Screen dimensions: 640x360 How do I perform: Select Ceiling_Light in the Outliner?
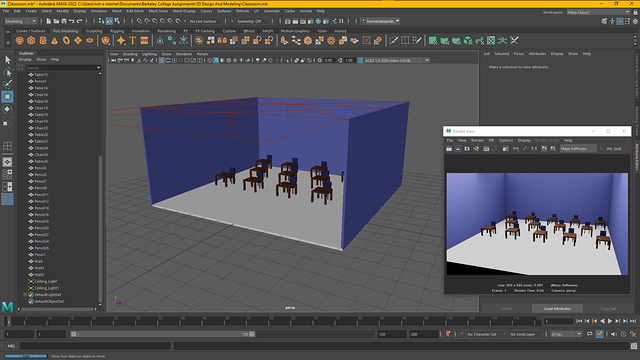pyautogui.click(x=46, y=282)
